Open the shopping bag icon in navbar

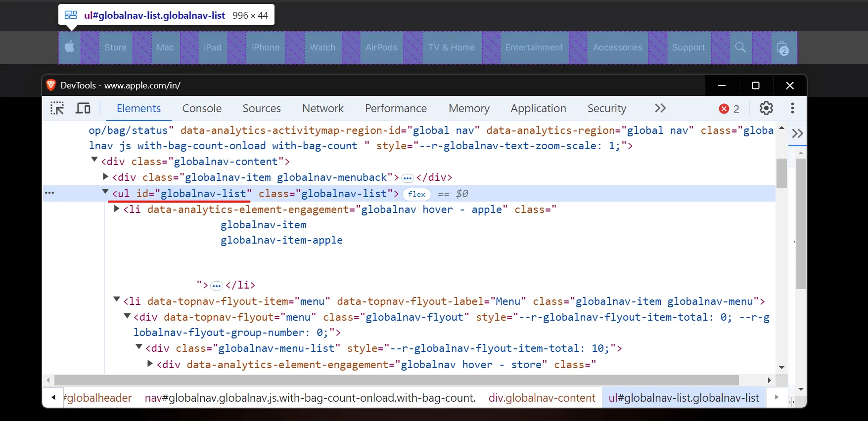pos(783,48)
